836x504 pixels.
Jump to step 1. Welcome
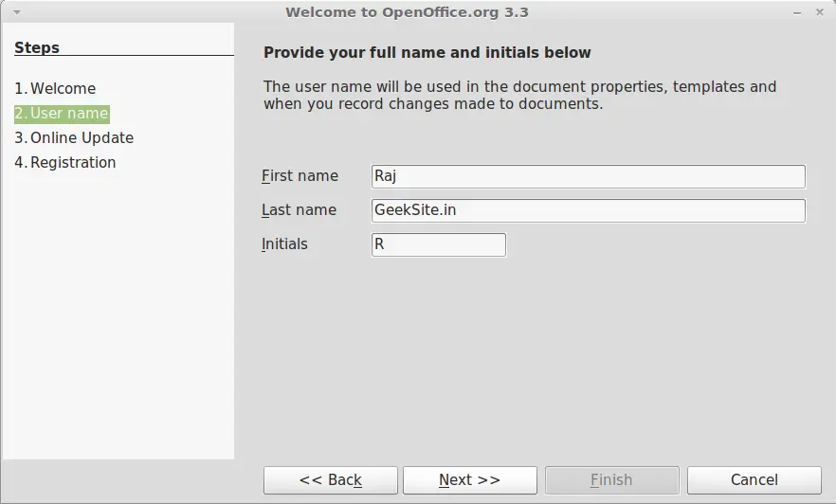[x=55, y=88]
